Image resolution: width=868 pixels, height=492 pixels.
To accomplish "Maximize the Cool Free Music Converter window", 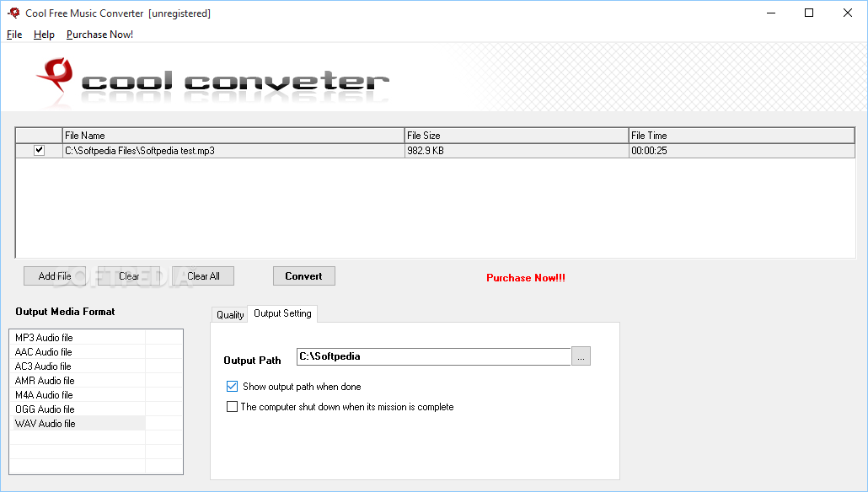I will pyautogui.click(x=809, y=13).
